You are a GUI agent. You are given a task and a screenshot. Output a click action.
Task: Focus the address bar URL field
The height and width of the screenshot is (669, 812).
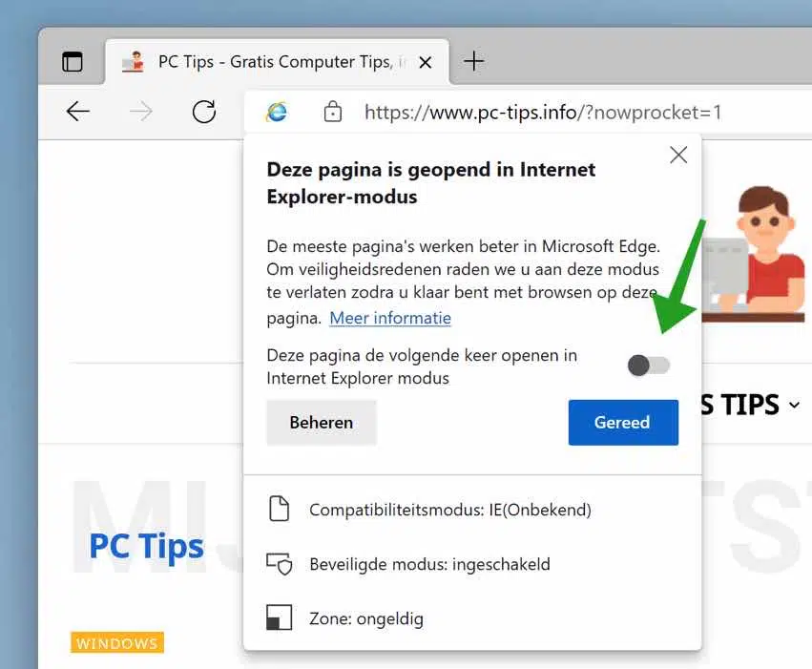[543, 112]
